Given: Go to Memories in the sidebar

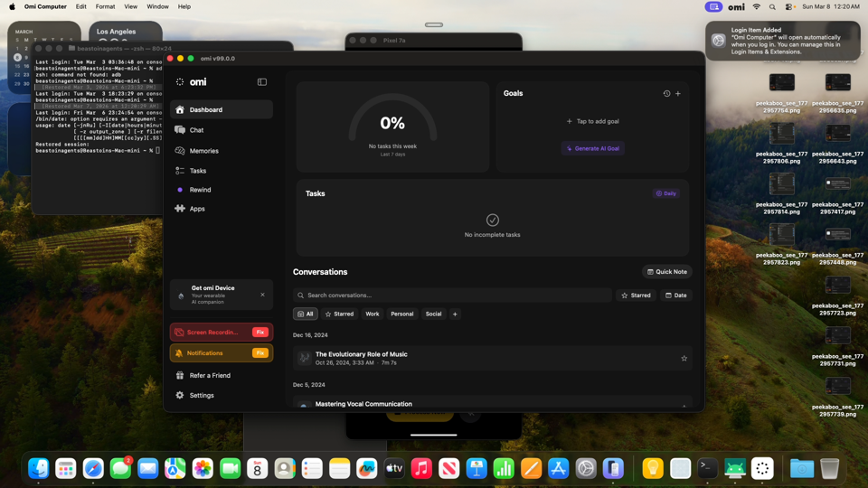Looking at the screenshot, I should pyautogui.click(x=221, y=151).
